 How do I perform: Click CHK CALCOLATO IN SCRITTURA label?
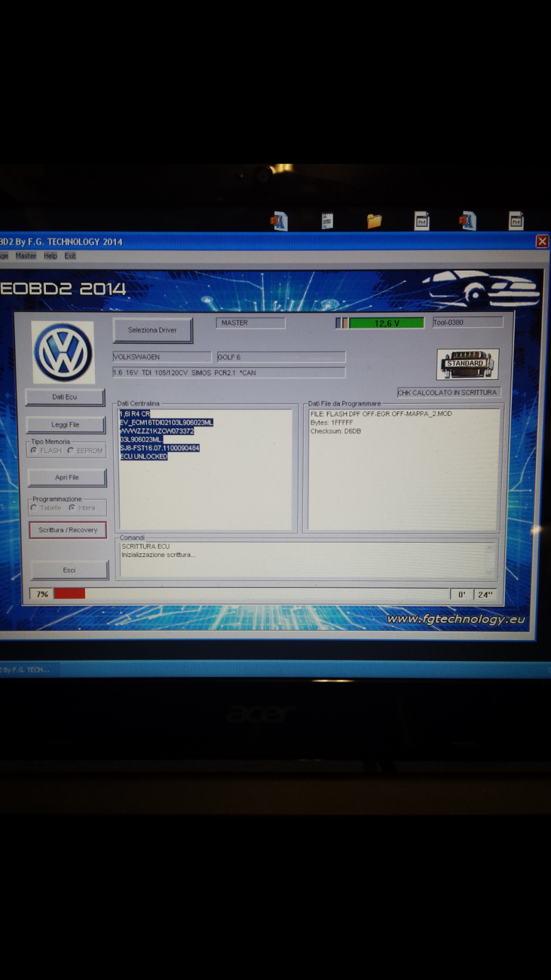click(x=448, y=392)
